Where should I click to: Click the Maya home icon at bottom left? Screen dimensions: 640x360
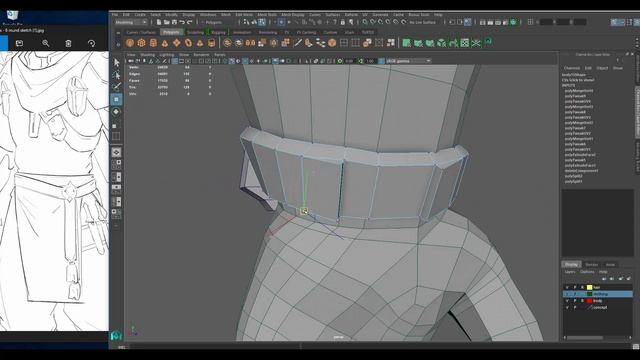(x=116, y=336)
